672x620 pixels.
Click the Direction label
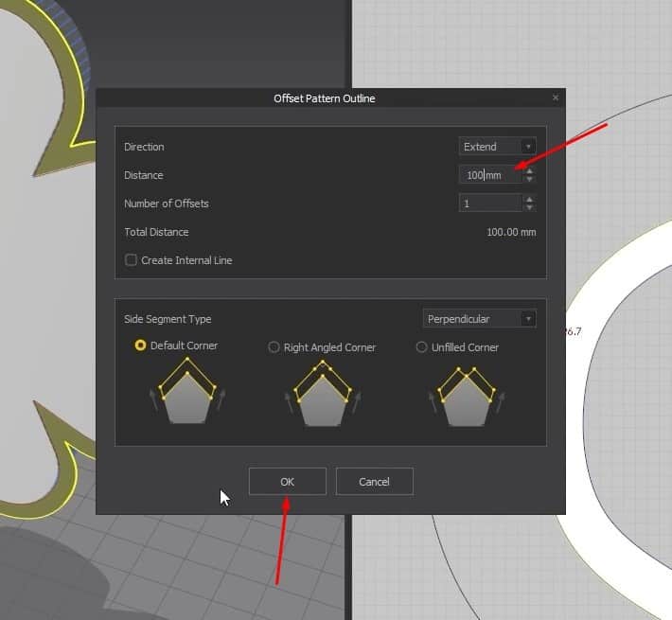click(x=144, y=147)
